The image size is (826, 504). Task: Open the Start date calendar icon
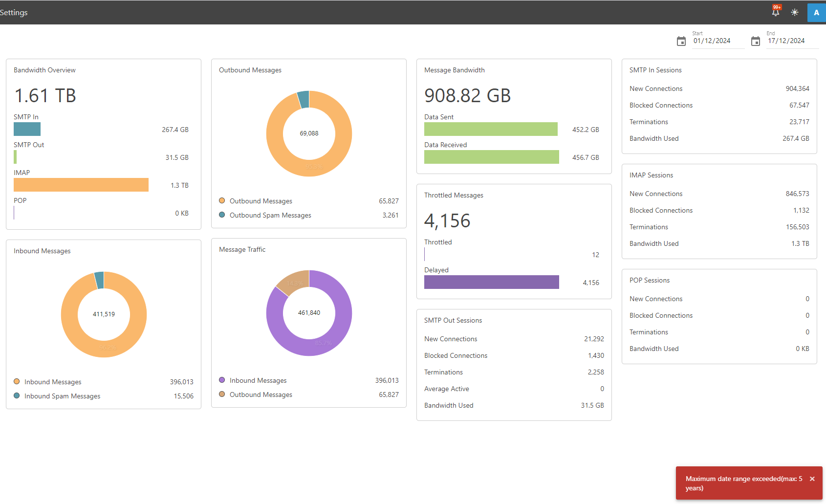point(681,41)
